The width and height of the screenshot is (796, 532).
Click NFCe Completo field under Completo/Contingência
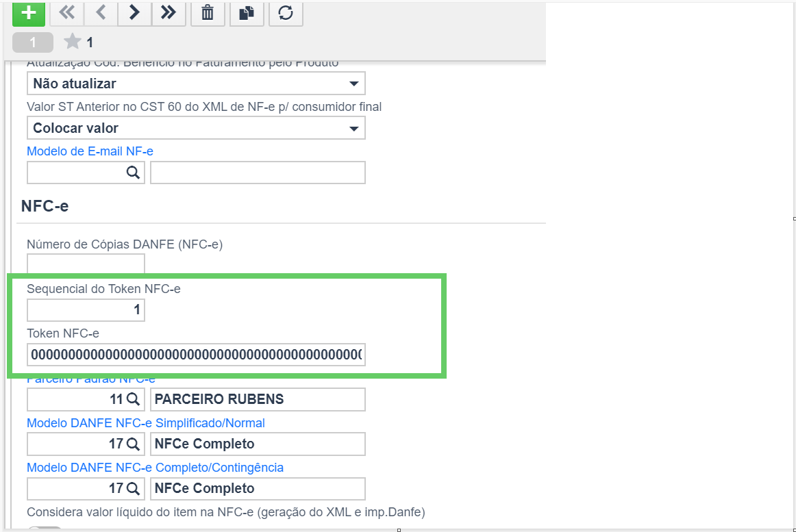(x=258, y=488)
